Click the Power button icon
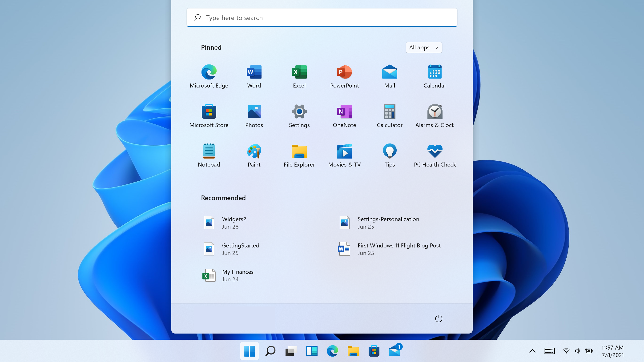The width and height of the screenshot is (644, 362). 438,318
